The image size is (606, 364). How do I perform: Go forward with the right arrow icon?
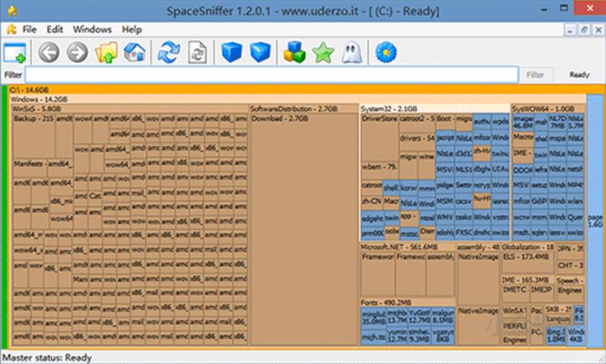(x=77, y=53)
